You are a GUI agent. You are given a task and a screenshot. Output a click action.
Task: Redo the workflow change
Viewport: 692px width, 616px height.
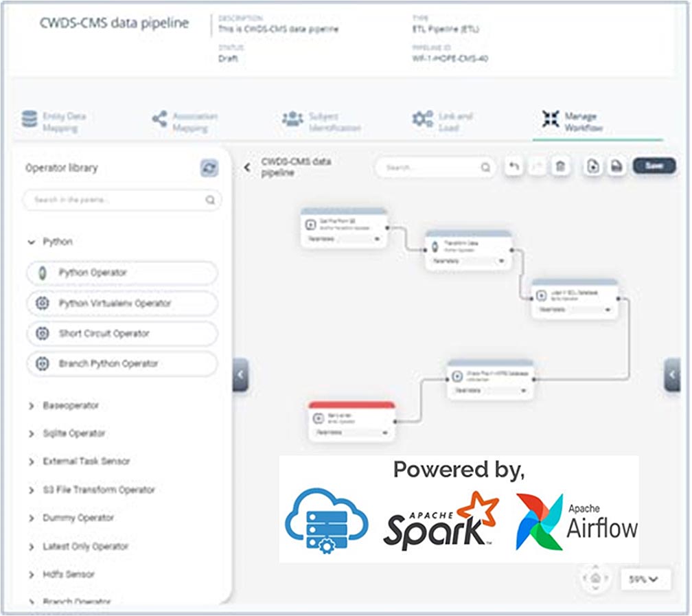(537, 166)
